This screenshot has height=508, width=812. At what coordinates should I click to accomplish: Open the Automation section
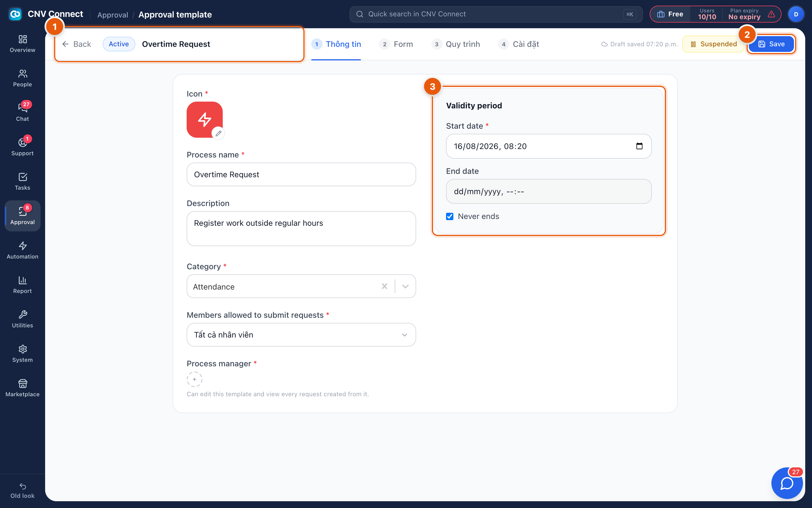click(23, 250)
